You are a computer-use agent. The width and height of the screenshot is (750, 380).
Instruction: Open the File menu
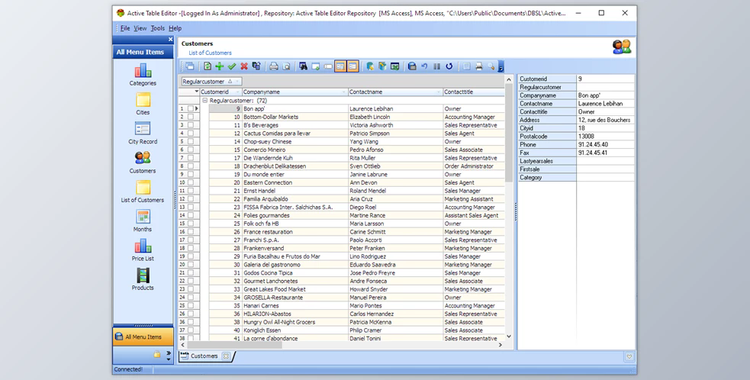click(125, 28)
